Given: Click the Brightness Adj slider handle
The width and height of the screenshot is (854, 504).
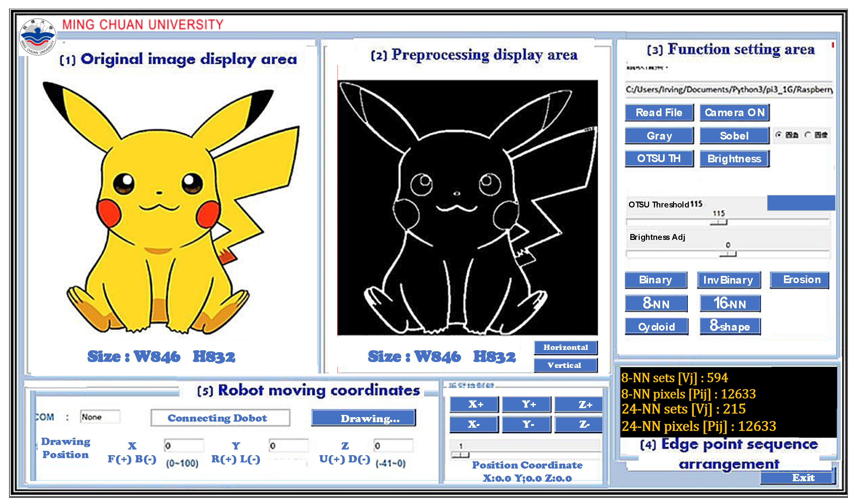Looking at the screenshot, I should pyautogui.click(x=728, y=254).
